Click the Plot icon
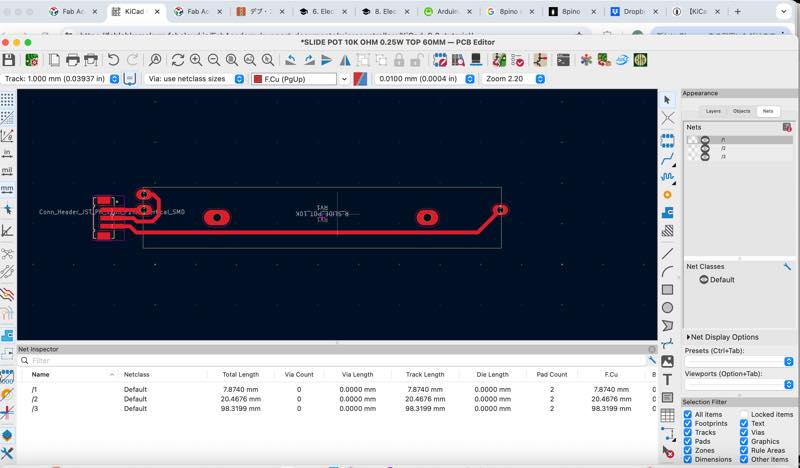800x468 pixels. (x=91, y=60)
